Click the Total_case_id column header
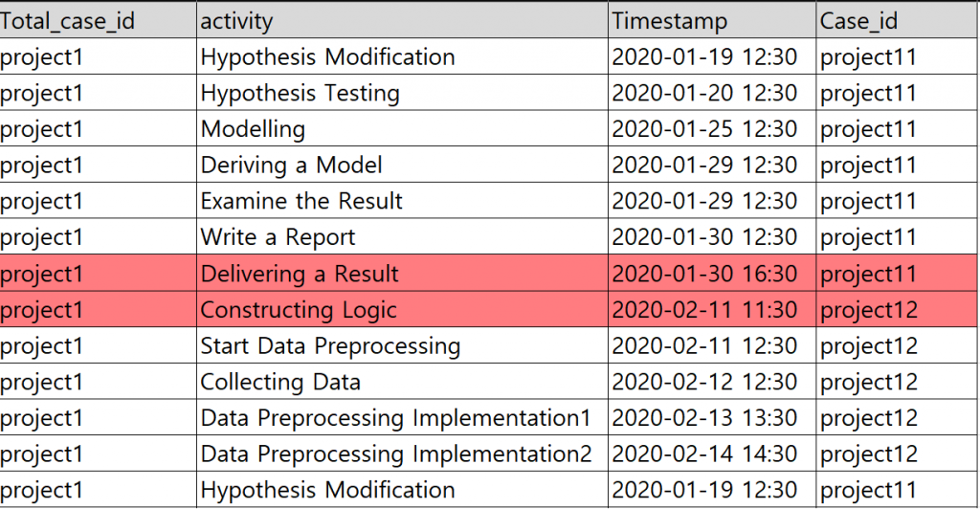Screen dimensions: 980x509 (x=67, y=20)
